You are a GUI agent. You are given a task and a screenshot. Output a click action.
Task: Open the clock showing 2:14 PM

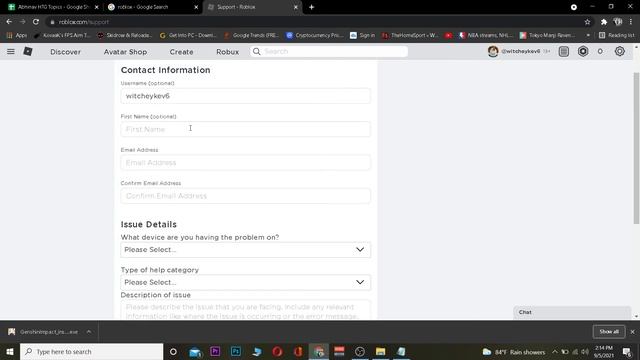604,351
